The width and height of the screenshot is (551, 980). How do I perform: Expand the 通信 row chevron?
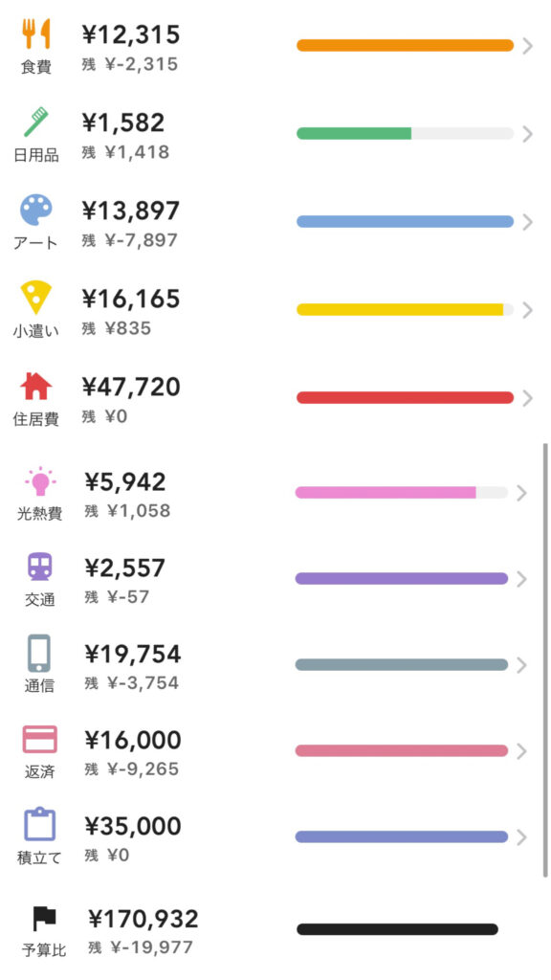pyautogui.click(x=522, y=665)
